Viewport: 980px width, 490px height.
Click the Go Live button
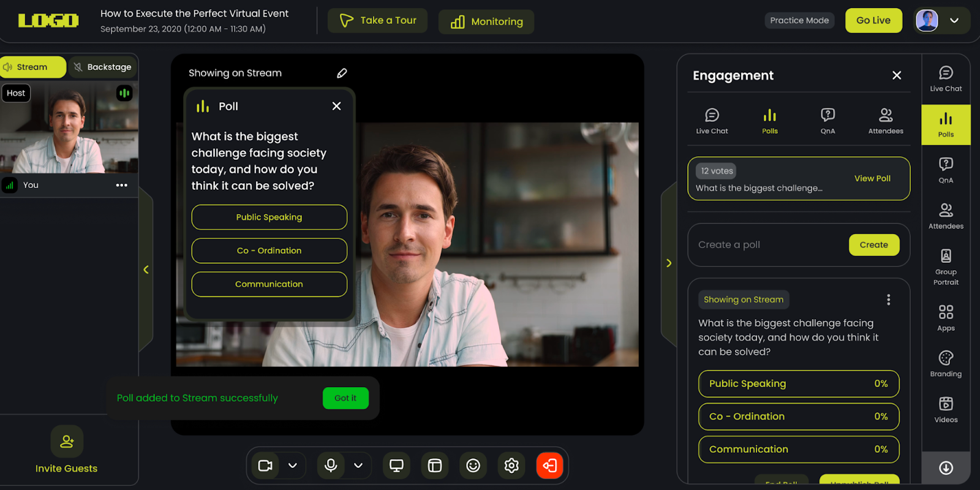(x=873, y=20)
